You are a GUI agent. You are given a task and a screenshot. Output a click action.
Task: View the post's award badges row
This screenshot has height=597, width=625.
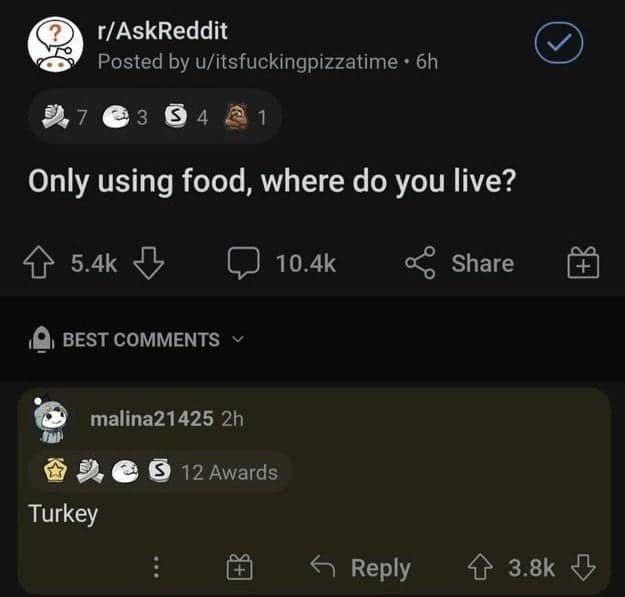pos(150,118)
